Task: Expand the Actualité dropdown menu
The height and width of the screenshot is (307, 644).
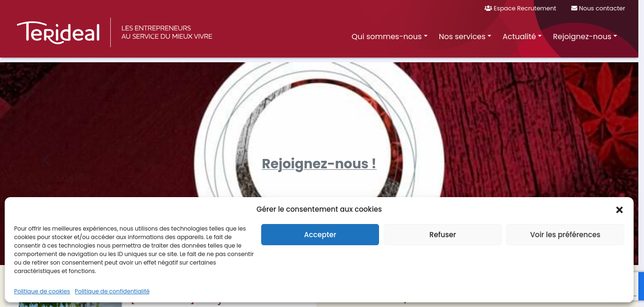Action: tap(522, 36)
